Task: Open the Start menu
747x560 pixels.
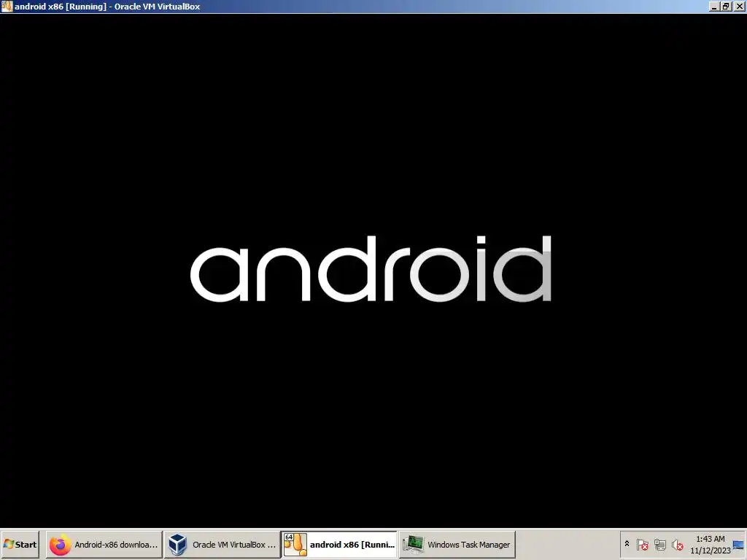Action: [x=20, y=545]
